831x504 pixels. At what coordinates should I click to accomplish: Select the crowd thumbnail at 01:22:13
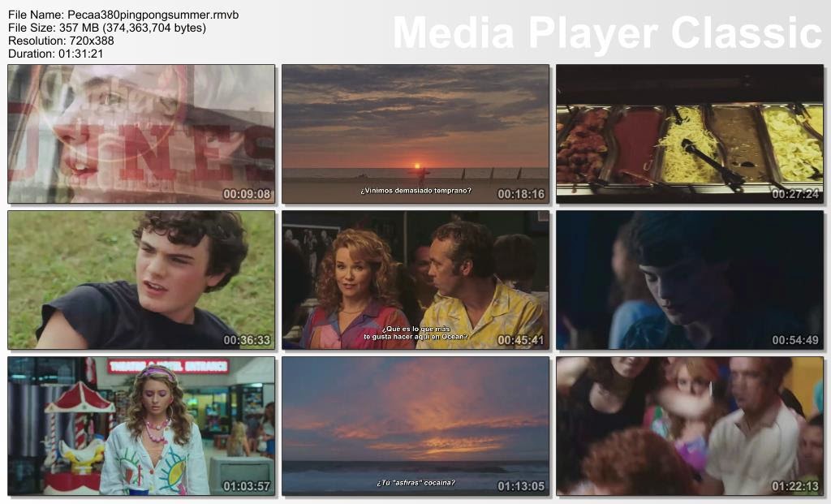690,426
